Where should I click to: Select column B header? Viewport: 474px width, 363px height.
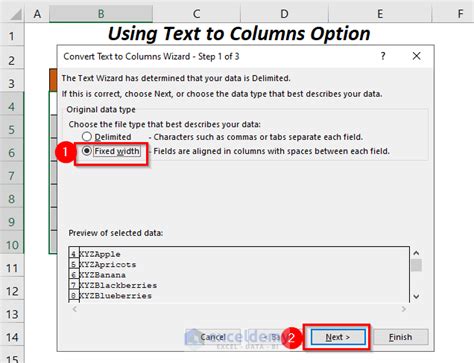(x=101, y=14)
